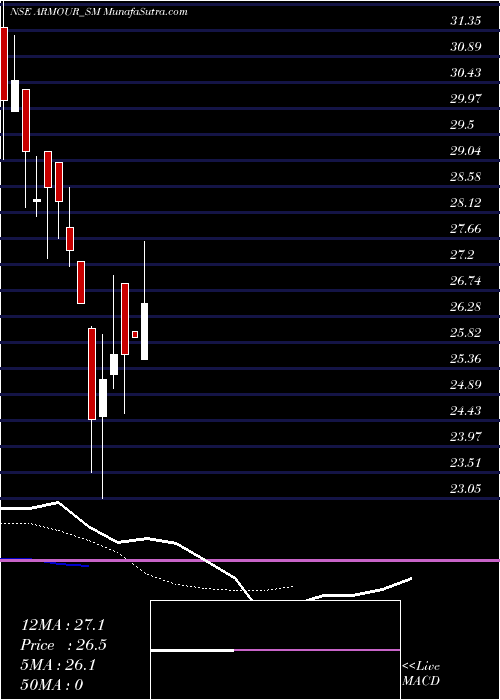Click the '50MA : 0' readout
Viewport: 500px width, 700px height.
(x=52, y=684)
